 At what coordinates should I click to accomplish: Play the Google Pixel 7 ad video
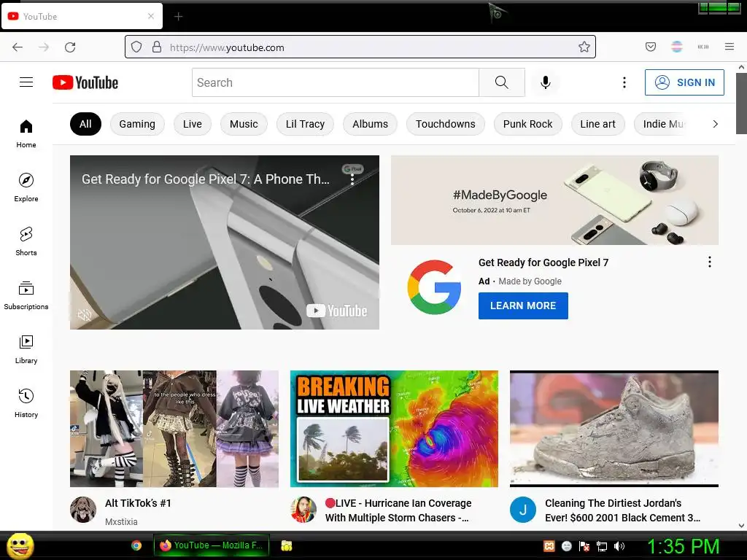click(x=225, y=242)
